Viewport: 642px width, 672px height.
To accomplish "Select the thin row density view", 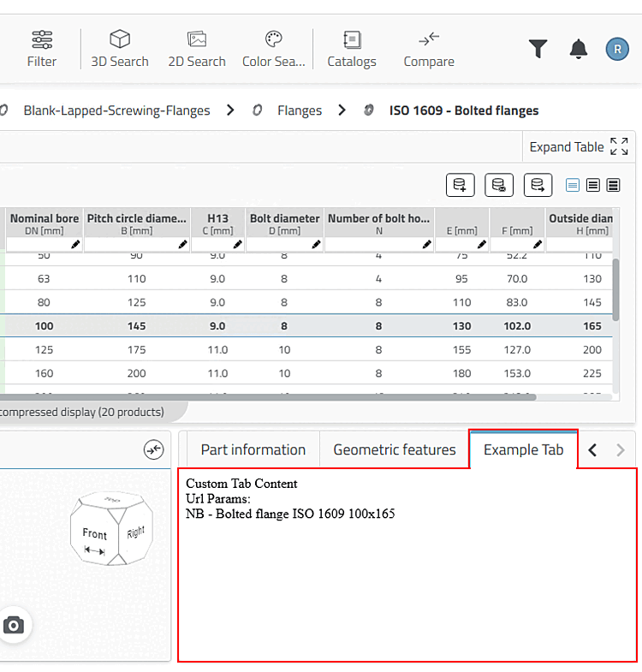I will point(574,185).
